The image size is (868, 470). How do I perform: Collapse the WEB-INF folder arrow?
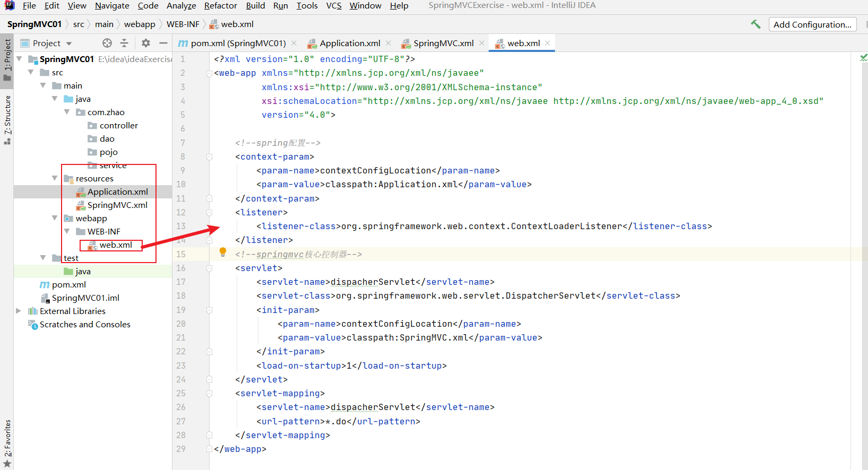67,231
